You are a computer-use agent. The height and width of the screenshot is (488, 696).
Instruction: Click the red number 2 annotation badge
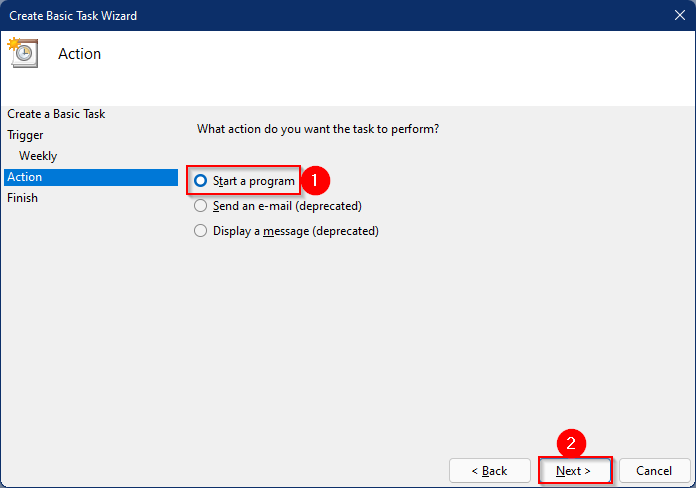tap(571, 443)
